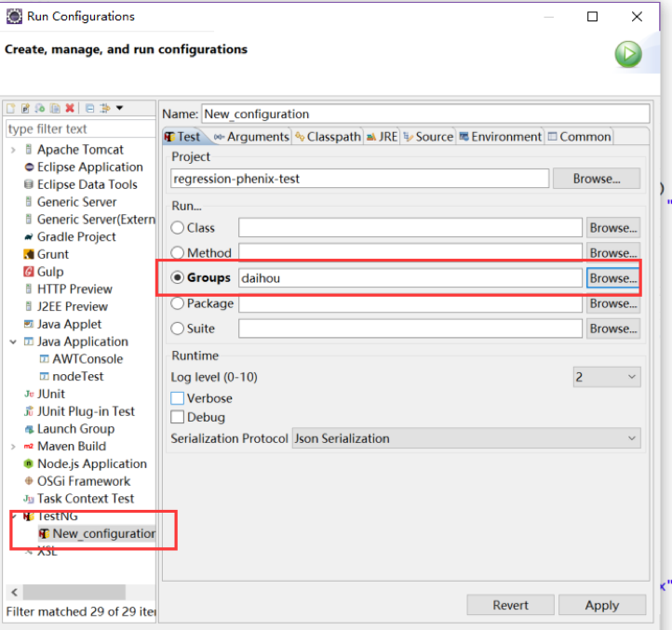Switch to the Test tab
Screen dimensions: 672x630
pyautogui.click(x=183, y=137)
